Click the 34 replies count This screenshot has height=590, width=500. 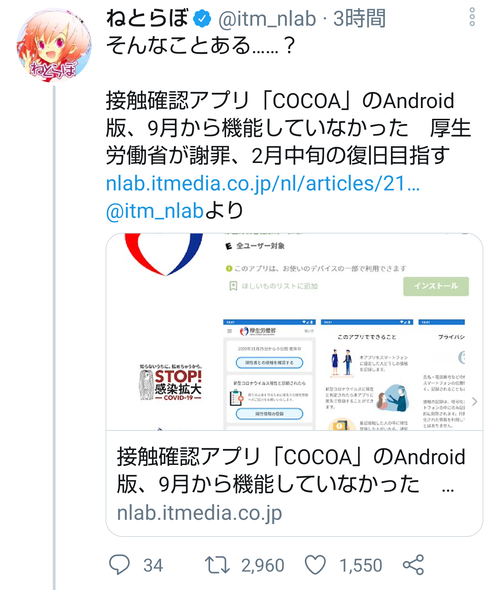tap(153, 565)
